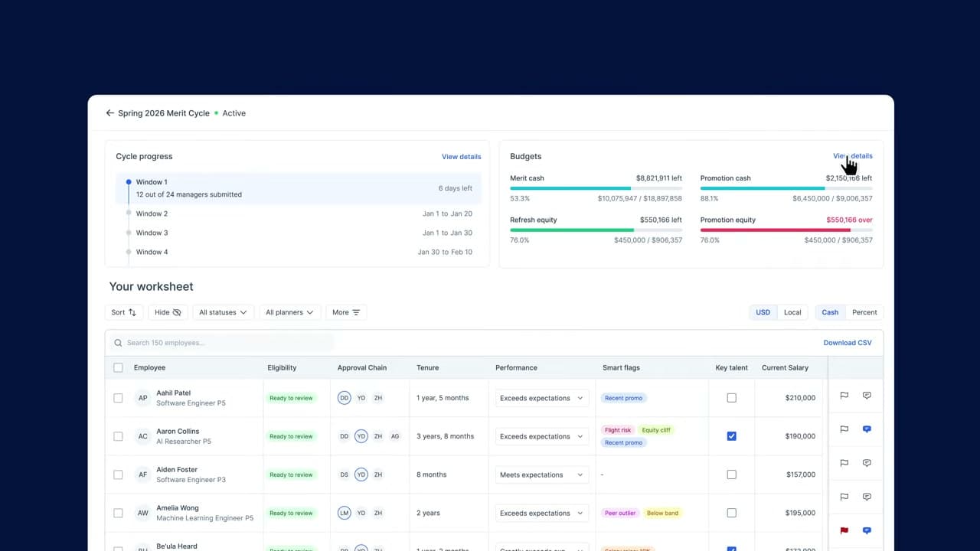
Task: Open the blue comment icon for Be'ula Heard
Action: [867, 530]
